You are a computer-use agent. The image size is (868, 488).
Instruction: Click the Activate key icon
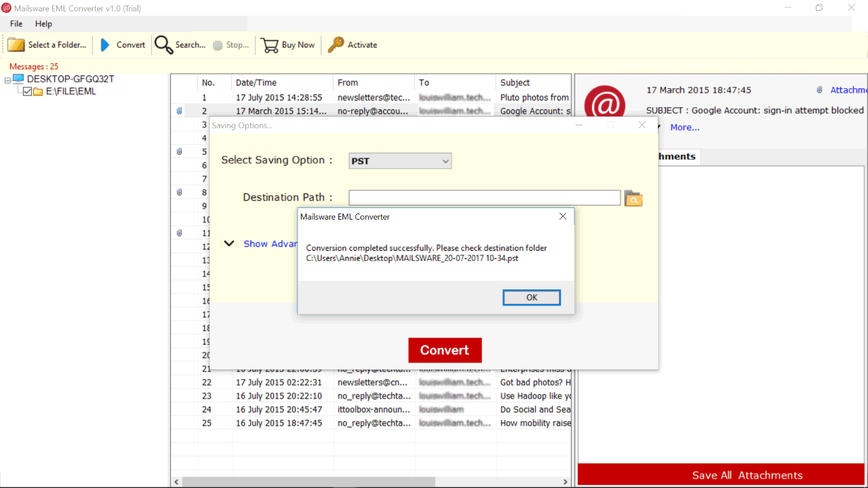click(x=336, y=45)
